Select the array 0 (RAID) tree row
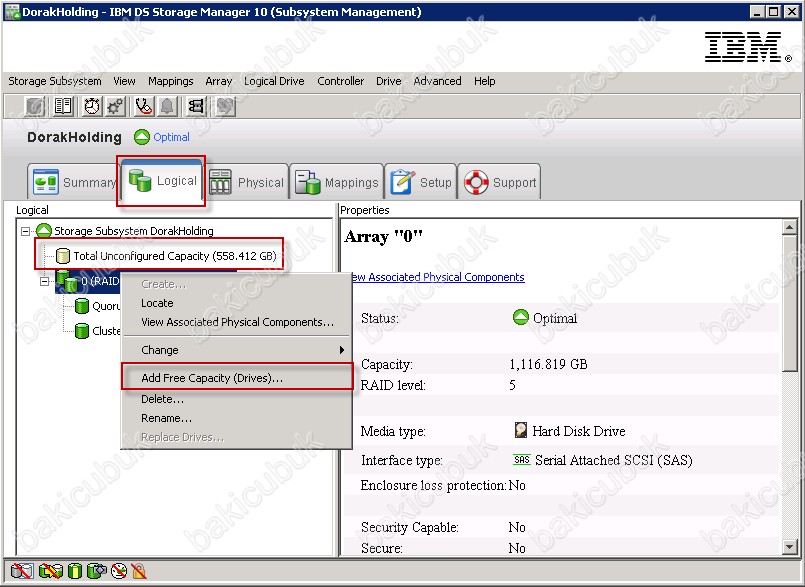The image size is (805, 587). pos(88,281)
